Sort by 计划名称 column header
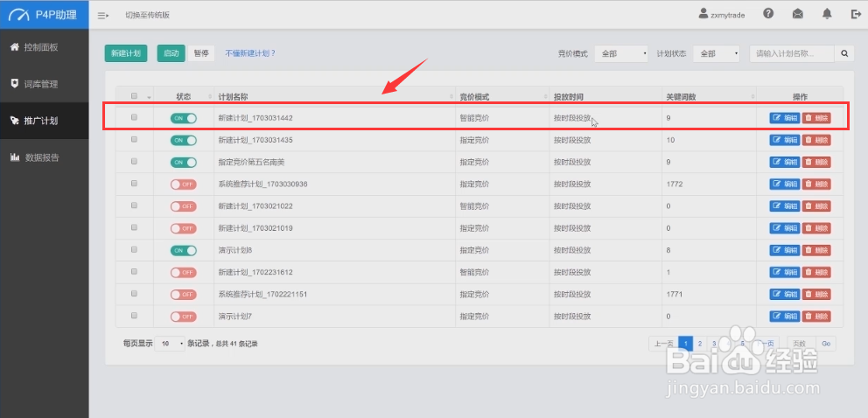Image resolution: width=868 pixels, height=418 pixels. 335,96
